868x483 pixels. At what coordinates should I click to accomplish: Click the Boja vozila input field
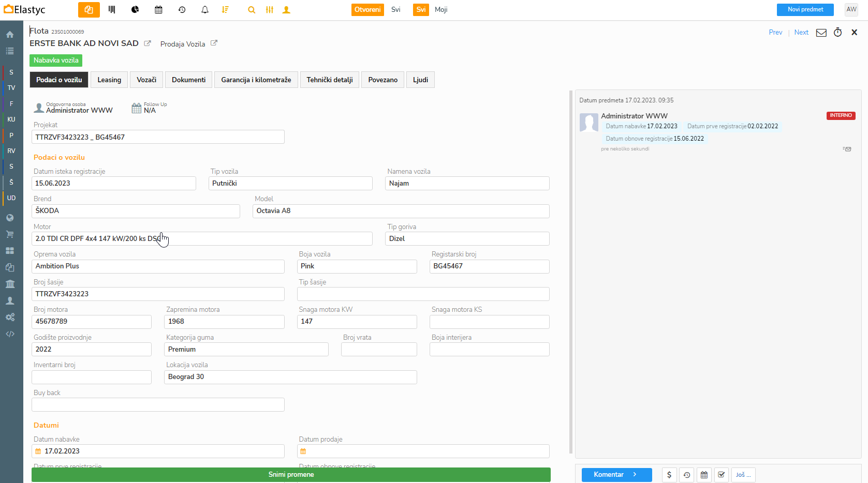click(x=357, y=266)
